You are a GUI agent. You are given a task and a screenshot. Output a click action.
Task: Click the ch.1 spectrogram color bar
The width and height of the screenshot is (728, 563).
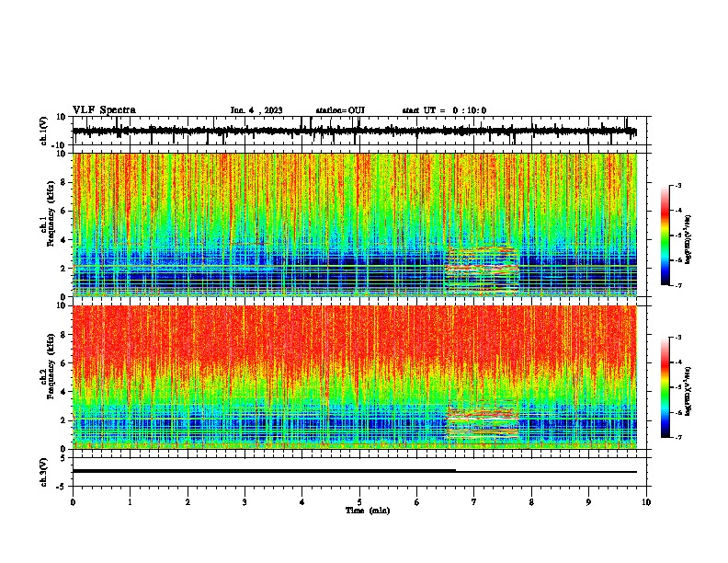[x=665, y=236]
